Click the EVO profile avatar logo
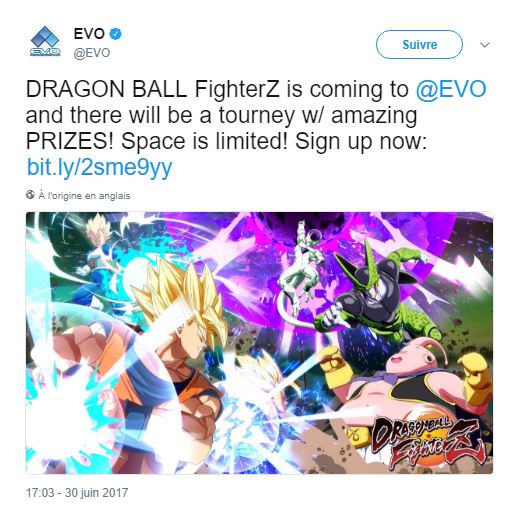Viewport: 510px width, 505px height. tap(45, 41)
